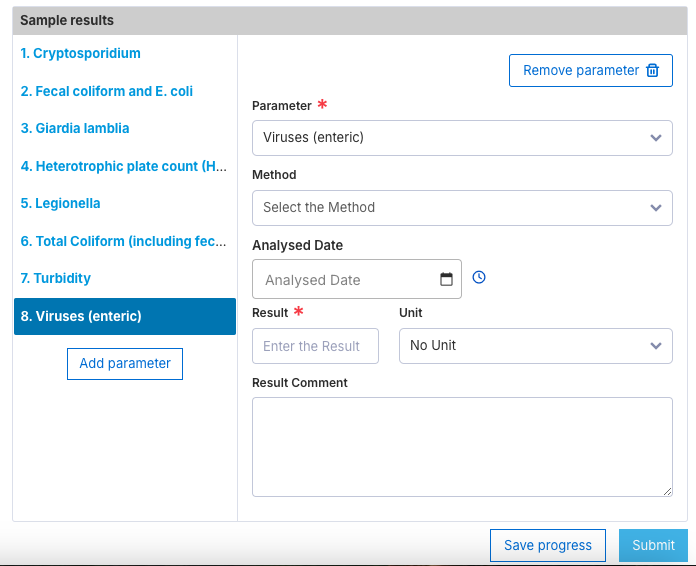Open 3. Giardia lamblia parameter
This screenshot has width=696, height=566.
pos(75,128)
